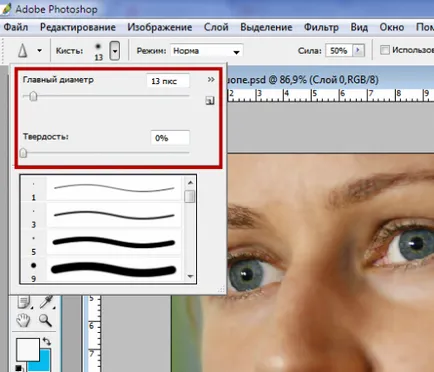This screenshot has height=372, width=434.
Task: Select the Hand tool
Action: click(23, 321)
